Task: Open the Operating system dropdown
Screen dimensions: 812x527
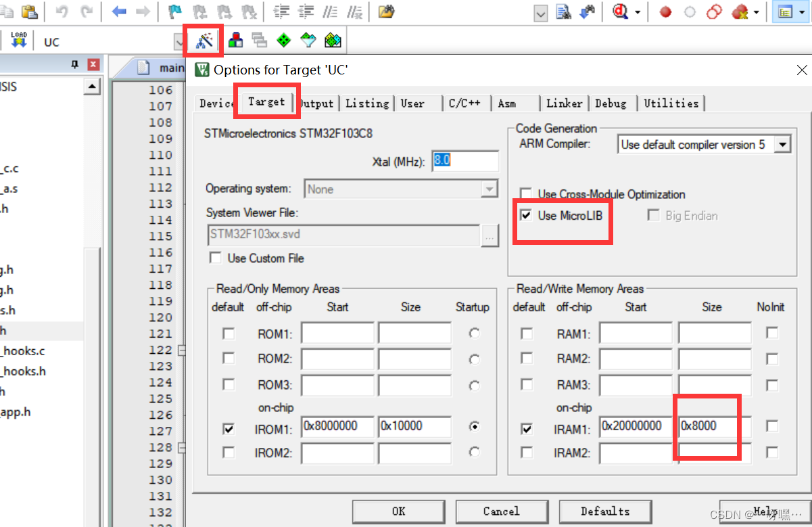Action: (x=489, y=189)
